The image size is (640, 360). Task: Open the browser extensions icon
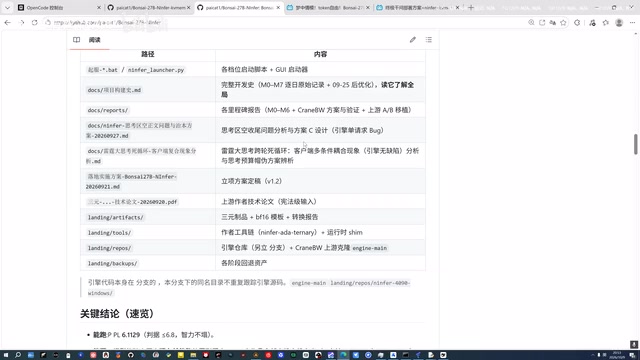tap(577, 22)
